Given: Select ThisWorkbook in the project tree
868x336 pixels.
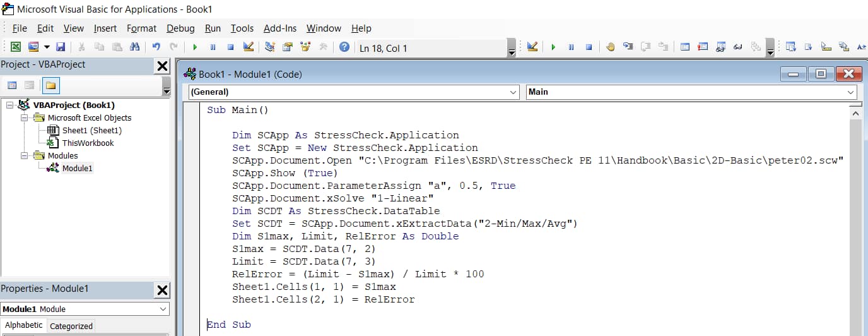Looking at the screenshot, I should point(88,143).
